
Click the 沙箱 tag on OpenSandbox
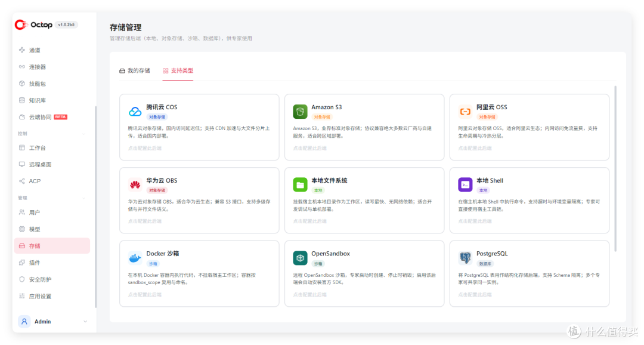pyautogui.click(x=318, y=264)
